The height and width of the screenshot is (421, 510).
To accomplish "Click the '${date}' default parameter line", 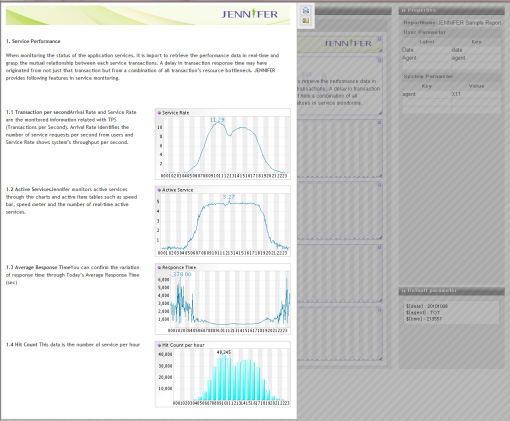I will pyautogui.click(x=427, y=306).
